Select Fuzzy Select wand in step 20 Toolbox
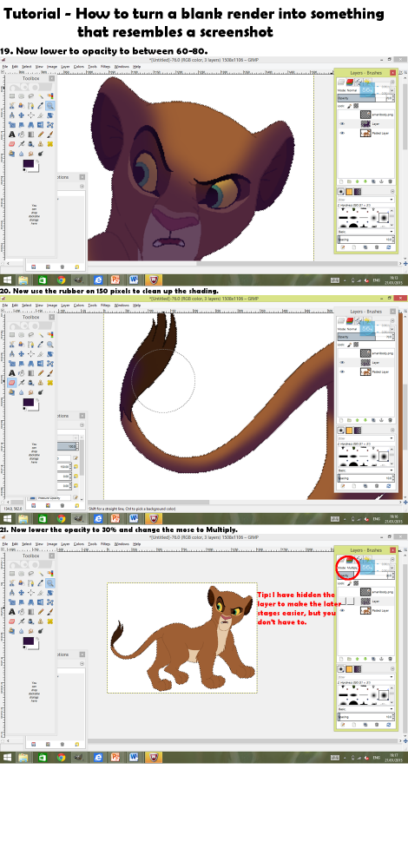Image resolution: width=408 pixels, height=868 pixels. click(41, 334)
